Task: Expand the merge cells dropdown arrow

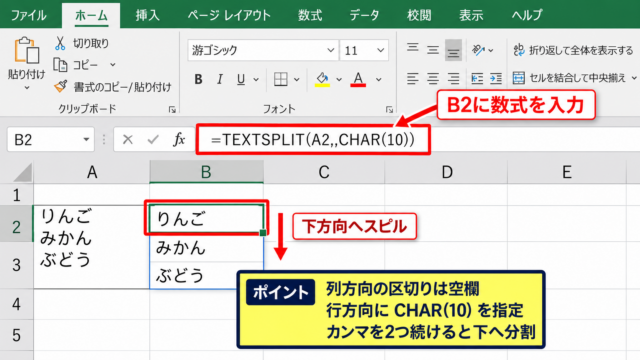Action: point(634,78)
